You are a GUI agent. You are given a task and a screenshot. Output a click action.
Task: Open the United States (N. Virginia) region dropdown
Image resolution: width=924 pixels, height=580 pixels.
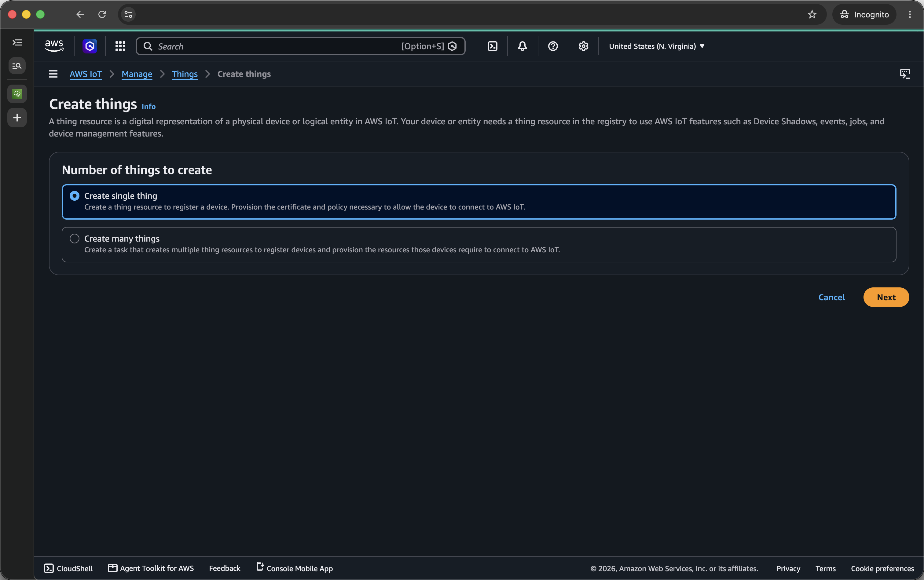point(657,46)
